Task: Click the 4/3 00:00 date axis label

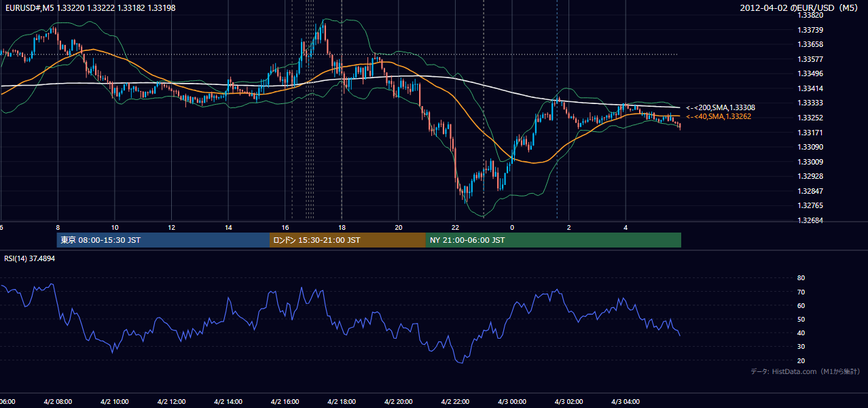Action: click(512, 402)
